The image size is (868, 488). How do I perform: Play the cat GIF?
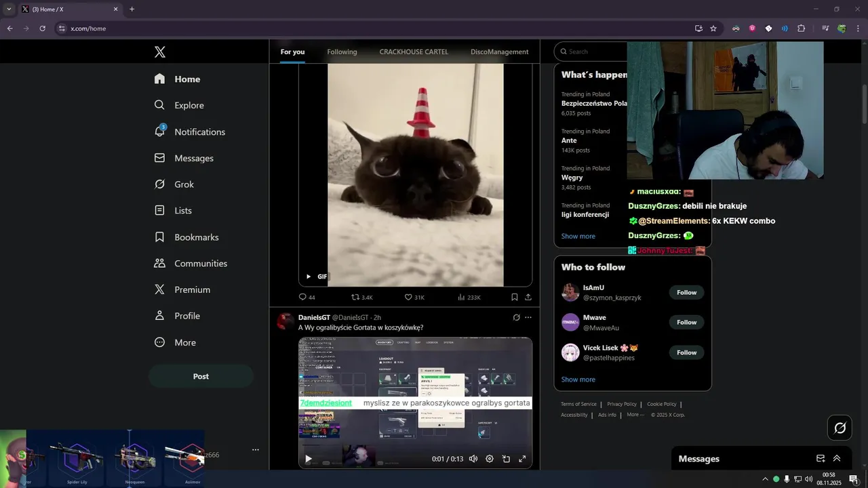click(x=309, y=277)
